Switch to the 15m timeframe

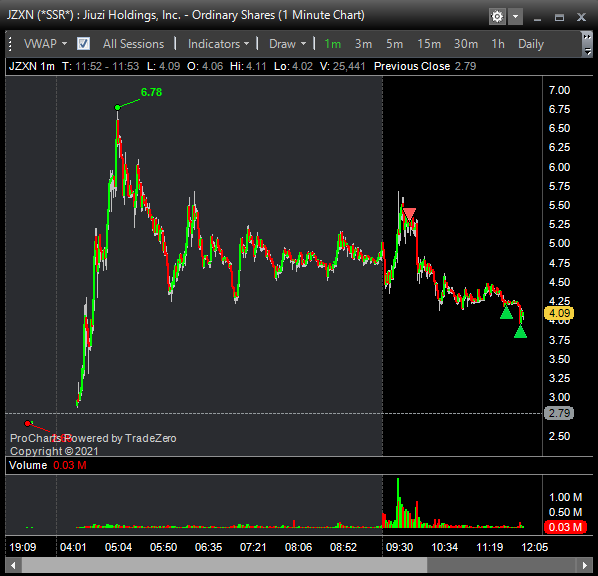pos(429,44)
